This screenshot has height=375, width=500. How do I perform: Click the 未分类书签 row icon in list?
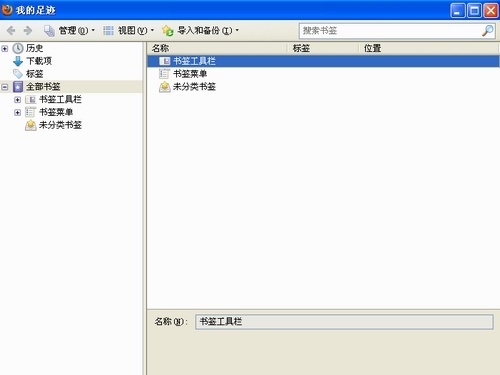(x=165, y=87)
